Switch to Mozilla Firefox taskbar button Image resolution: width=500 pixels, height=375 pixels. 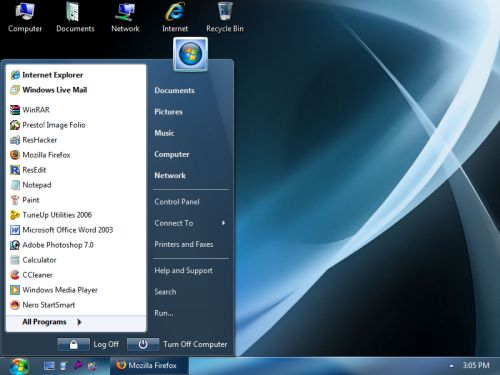(149, 365)
